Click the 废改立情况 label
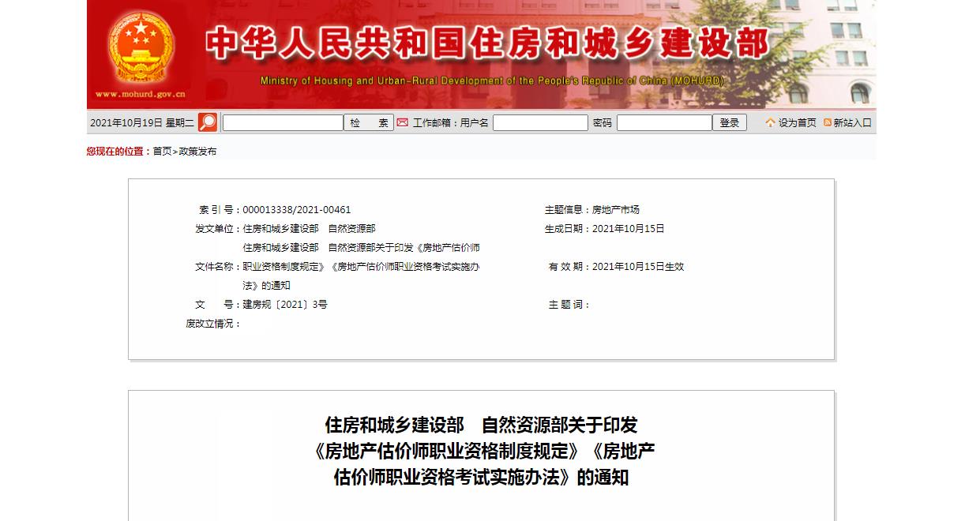This screenshot has width=980, height=521. [x=213, y=324]
